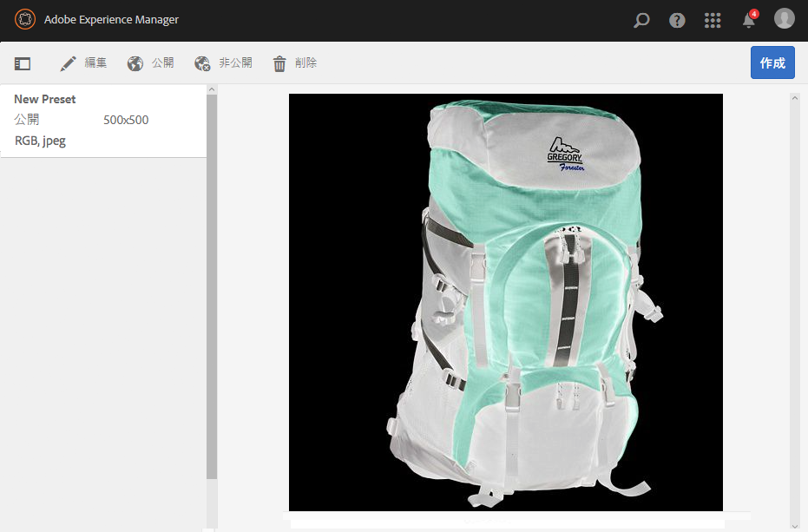
Task: Click the preset list scrollbar thumb
Action: pyautogui.click(x=211, y=286)
